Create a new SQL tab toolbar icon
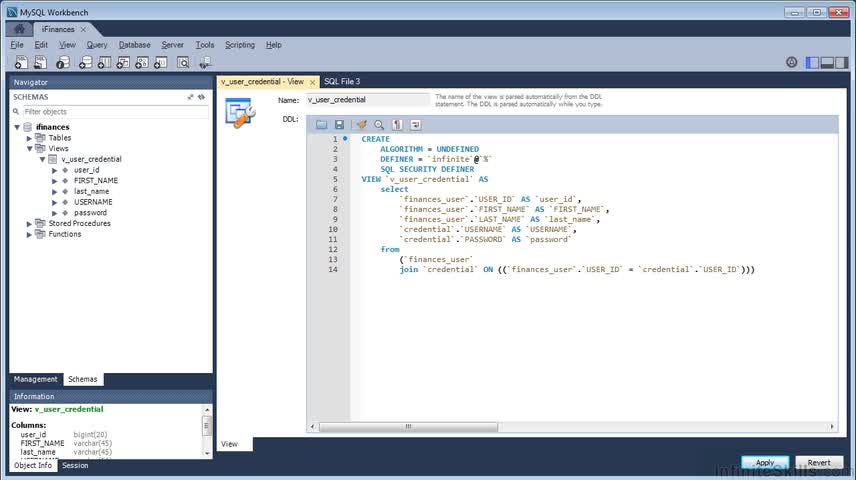The image size is (856, 480). tap(21, 63)
